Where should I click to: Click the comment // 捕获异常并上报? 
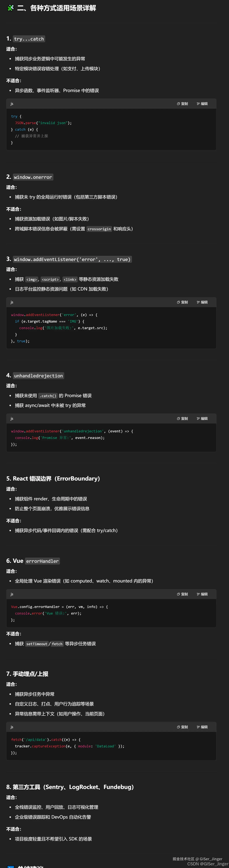point(31,136)
